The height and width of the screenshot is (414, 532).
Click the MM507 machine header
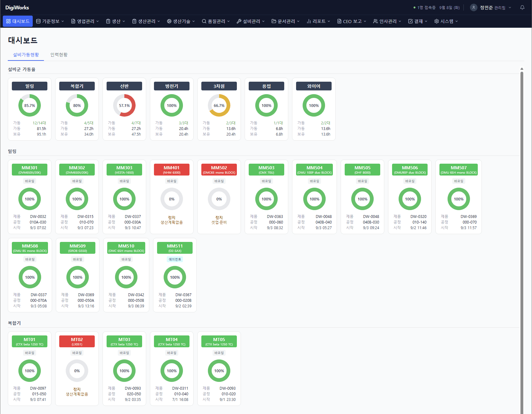[x=459, y=170]
